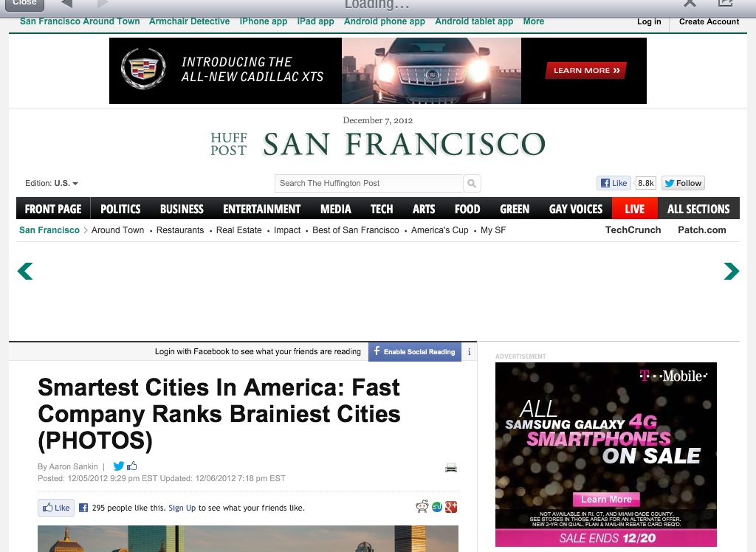Open the San Francisco Around Town link
Image resolution: width=756 pixels, height=552 pixels.
[x=80, y=21]
